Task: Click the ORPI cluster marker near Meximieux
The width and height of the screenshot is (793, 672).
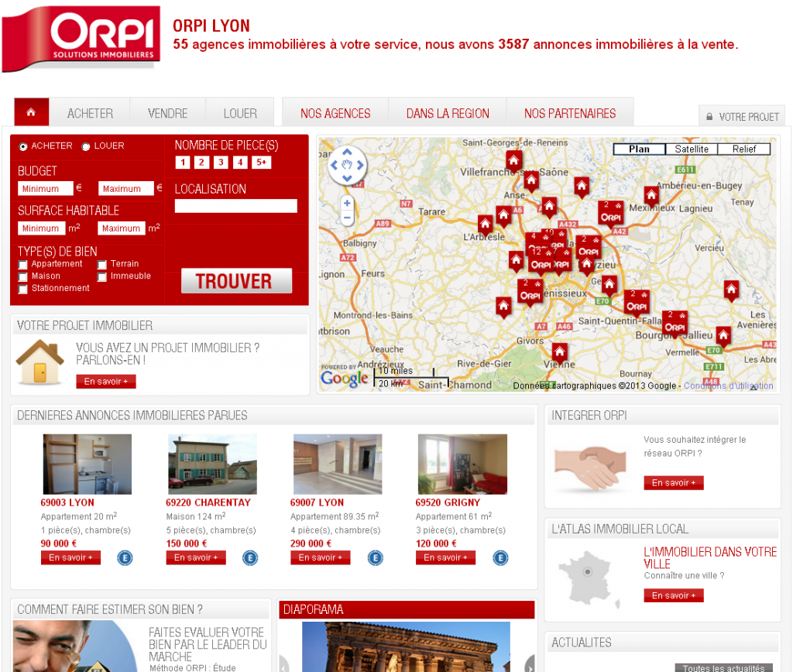Action: (x=611, y=213)
